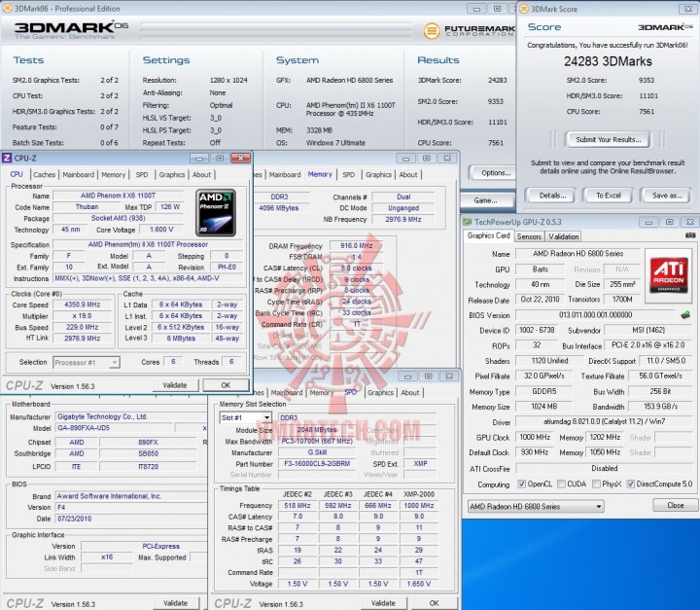The height and width of the screenshot is (610, 700).
Task: Switch to the Caches tab in CPU-Z
Action: click(x=44, y=175)
